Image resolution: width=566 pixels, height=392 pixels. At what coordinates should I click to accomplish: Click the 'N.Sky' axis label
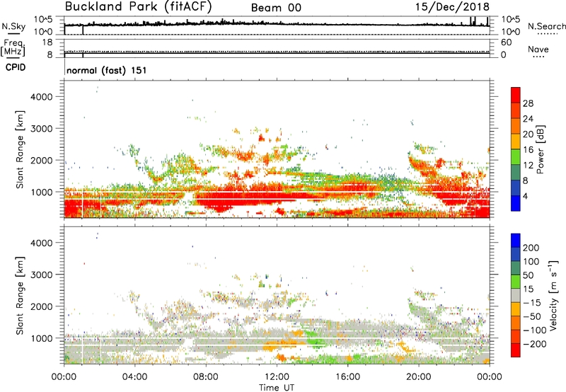pos(13,26)
